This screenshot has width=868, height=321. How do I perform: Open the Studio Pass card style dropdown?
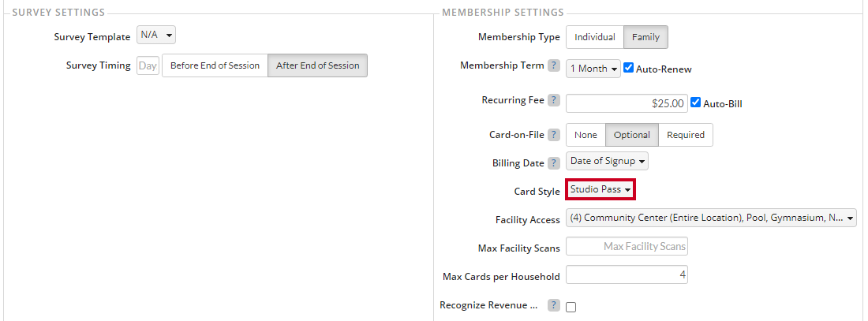coord(600,190)
